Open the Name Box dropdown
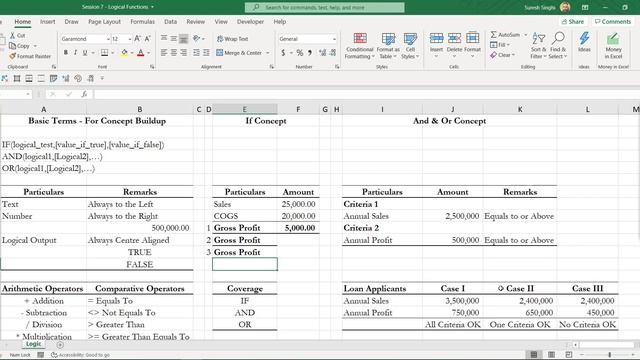The width and height of the screenshot is (640, 360). 28,94
